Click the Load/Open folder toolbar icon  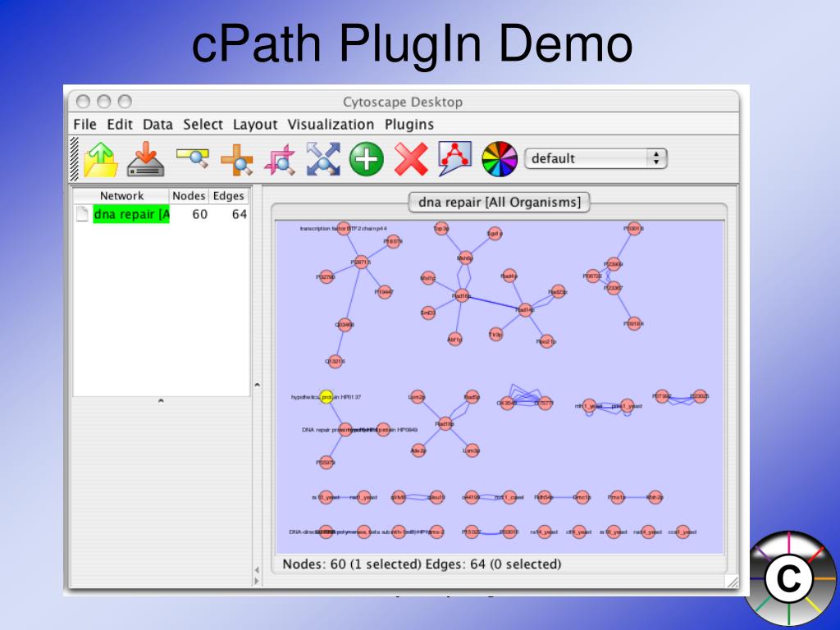coord(101,160)
